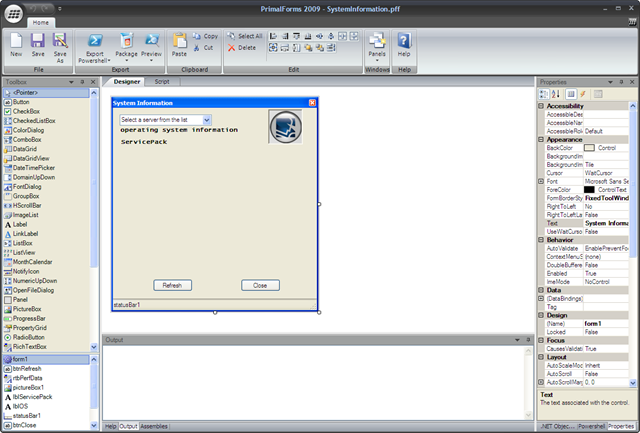Select RadioButton in the Toolbox
Viewport: 640px width, 433px height.
coord(28,338)
